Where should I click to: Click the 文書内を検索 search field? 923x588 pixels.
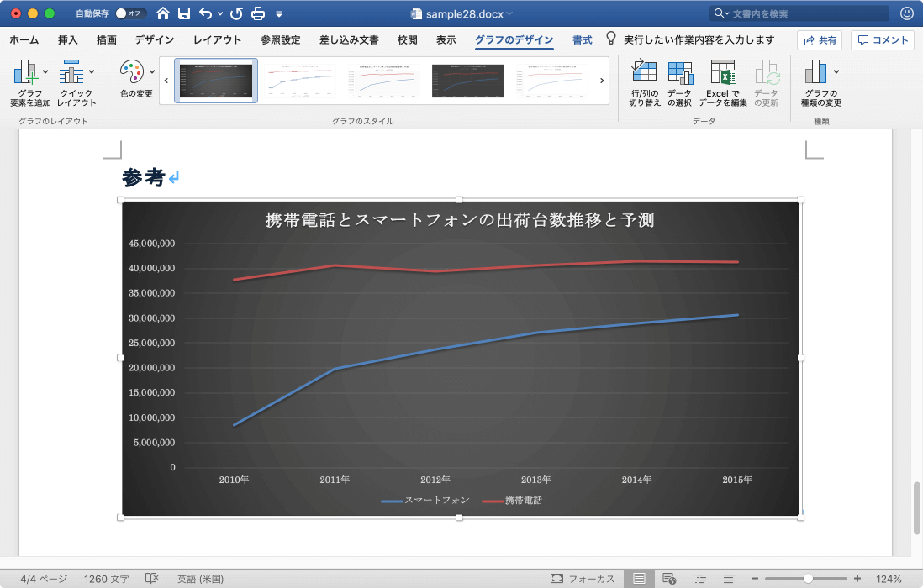pos(800,13)
